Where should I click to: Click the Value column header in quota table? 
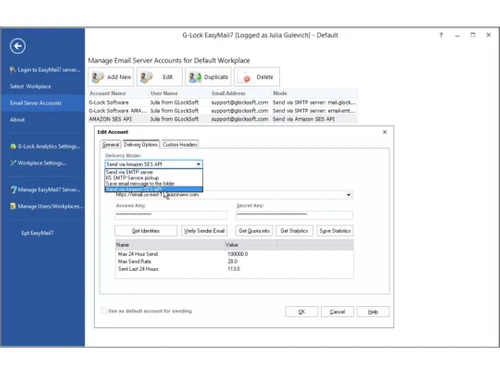pos(251,245)
